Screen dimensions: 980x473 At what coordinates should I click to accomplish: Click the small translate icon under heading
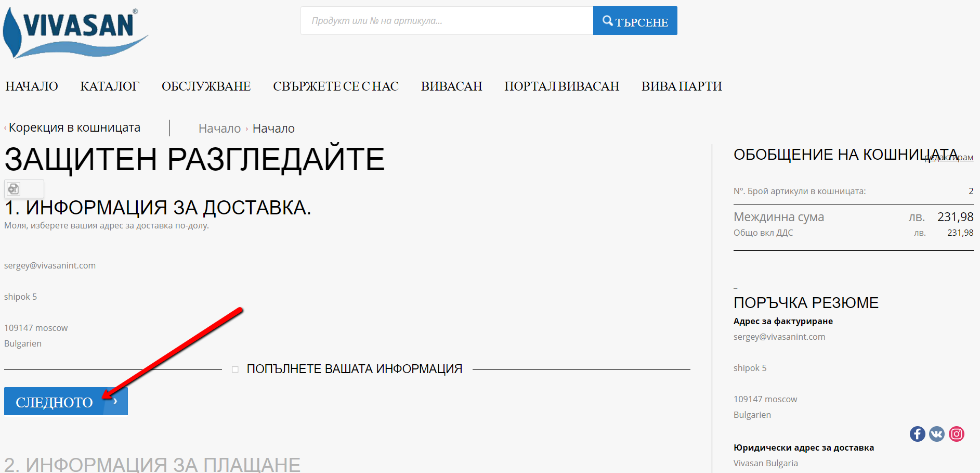[x=14, y=189]
